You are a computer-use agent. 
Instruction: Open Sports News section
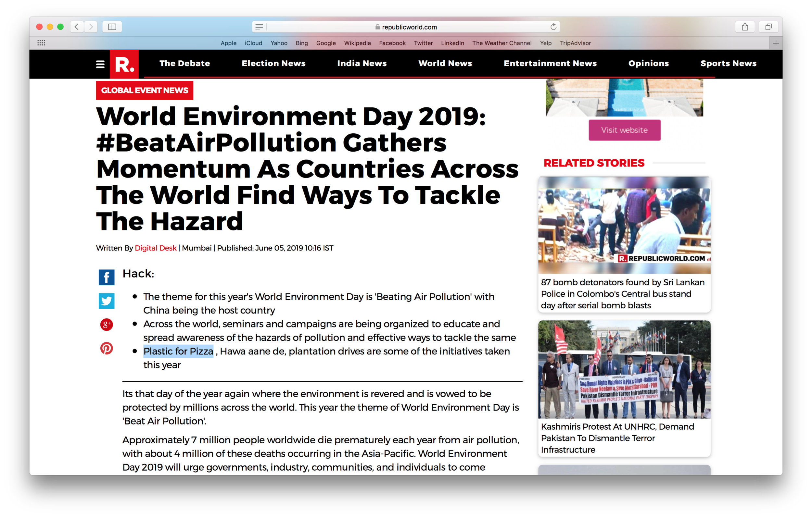[729, 63]
